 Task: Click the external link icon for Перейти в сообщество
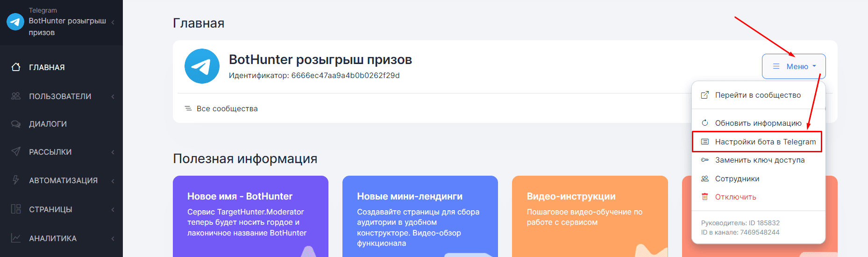[x=705, y=95]
